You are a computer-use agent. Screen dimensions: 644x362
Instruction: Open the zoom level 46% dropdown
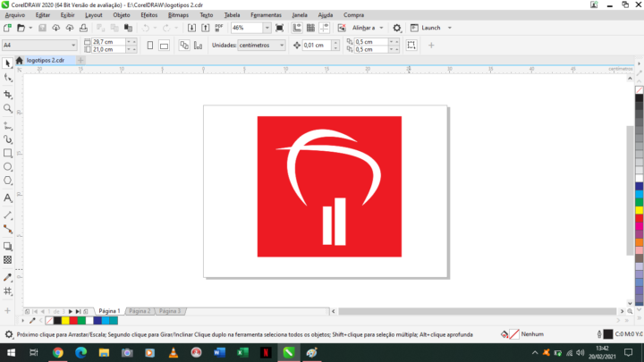pyautogui.click(x=267, y=28)
